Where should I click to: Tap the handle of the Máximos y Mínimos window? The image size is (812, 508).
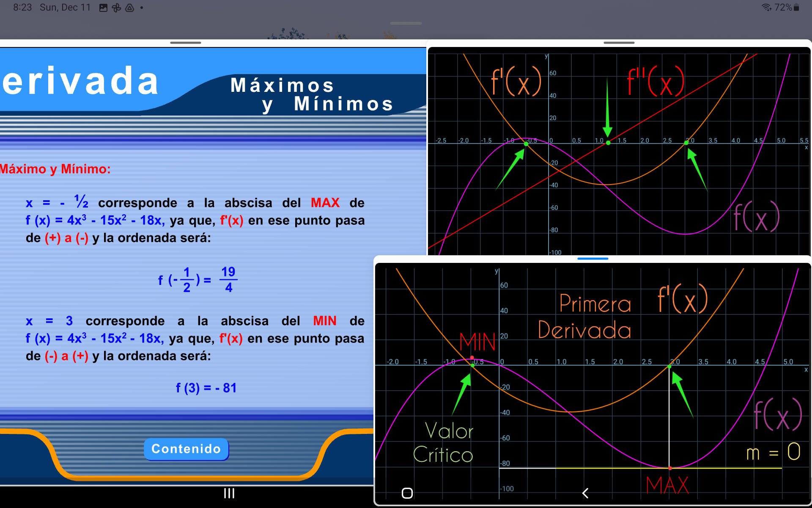click(185, 42)
